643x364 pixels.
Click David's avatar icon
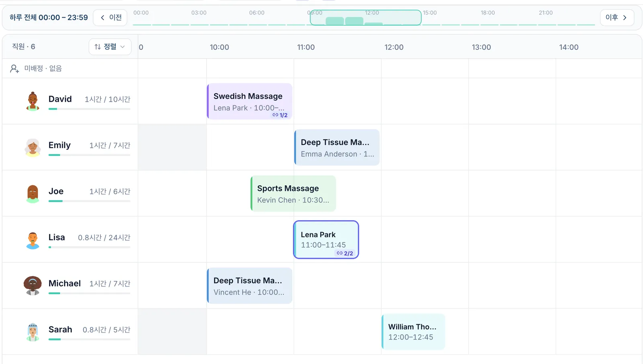33,101
